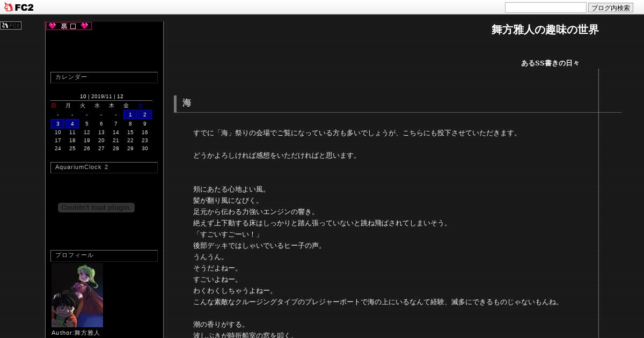Open calendar archive 2019/11
Screen dimensions: 644x338
[x=101, y=97]
